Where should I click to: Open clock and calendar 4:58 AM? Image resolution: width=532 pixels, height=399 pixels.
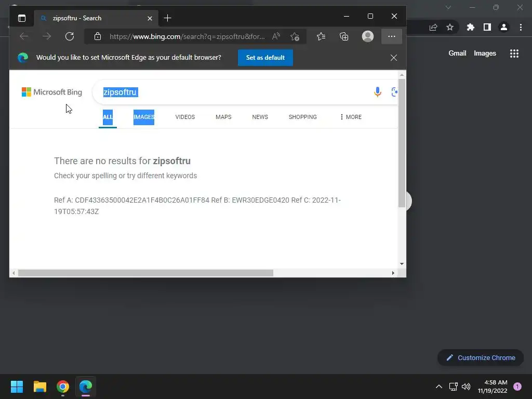493,387
